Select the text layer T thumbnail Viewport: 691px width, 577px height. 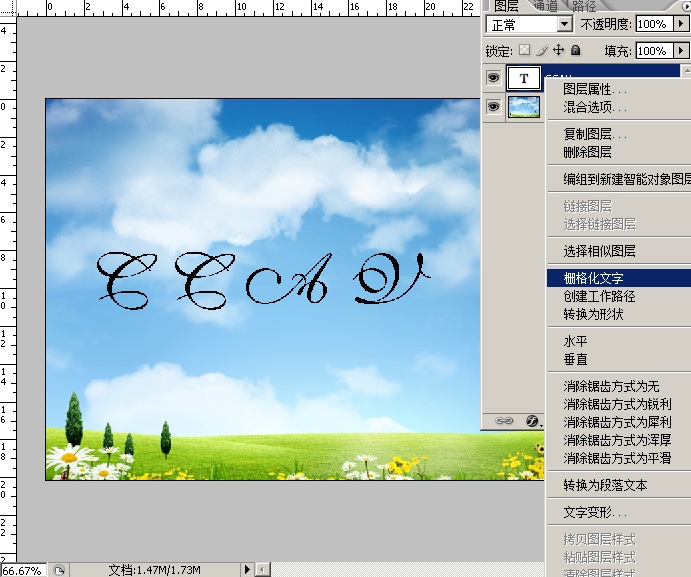[x=524, y=78]
